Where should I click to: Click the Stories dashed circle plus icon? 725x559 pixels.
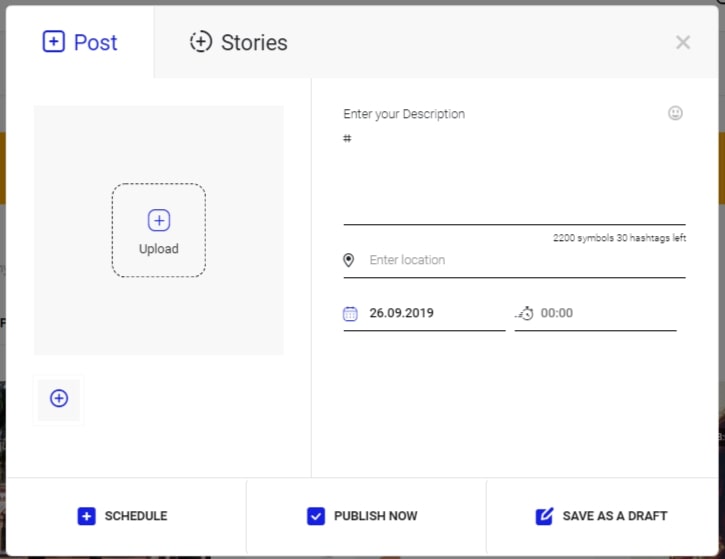201,42
